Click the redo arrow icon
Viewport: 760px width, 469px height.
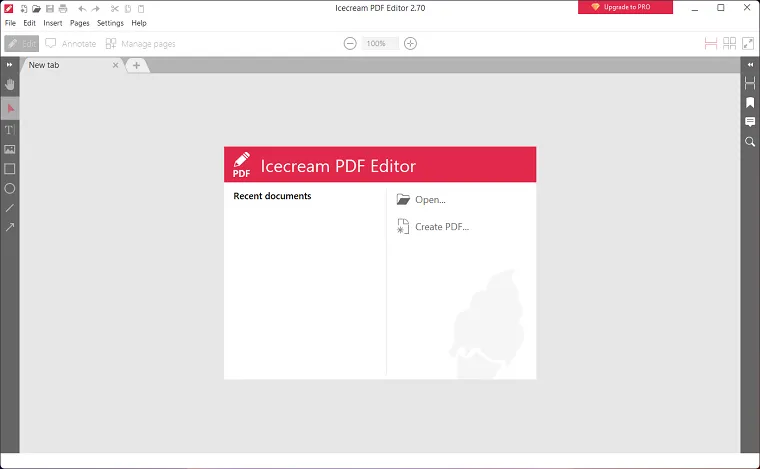95,8
